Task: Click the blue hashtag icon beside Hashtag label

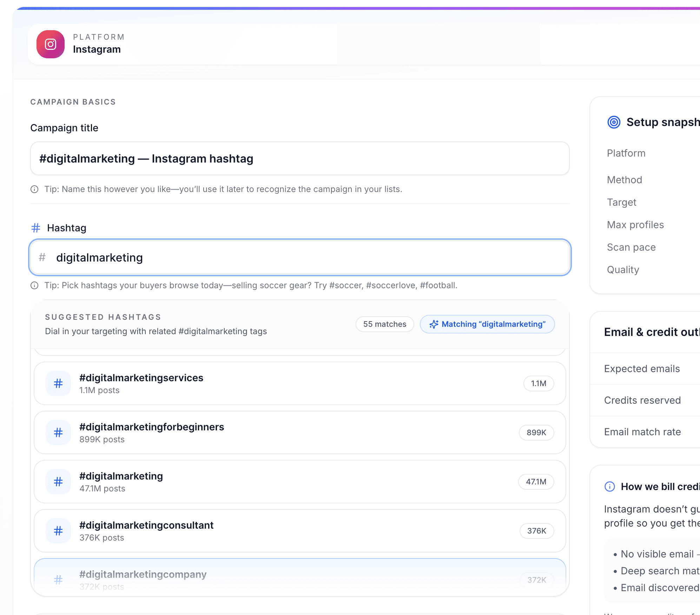Action: click(x=36, y=228)
